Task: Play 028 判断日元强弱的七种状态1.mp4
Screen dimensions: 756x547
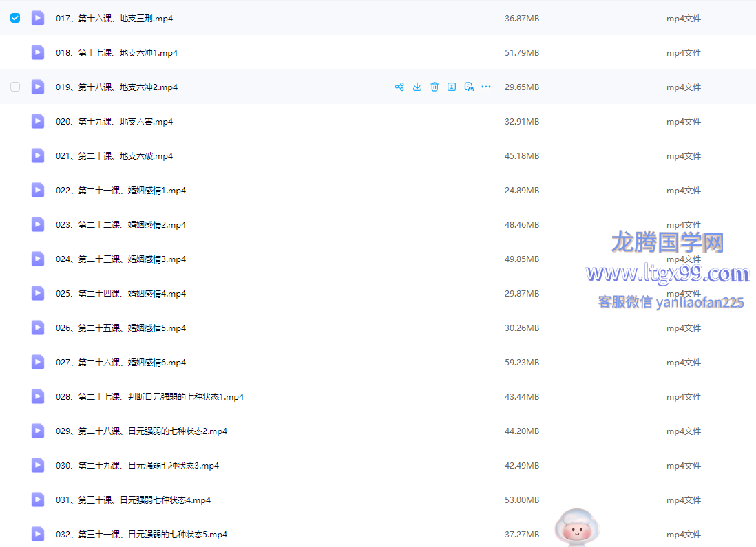Action: [x=149, y=397]
